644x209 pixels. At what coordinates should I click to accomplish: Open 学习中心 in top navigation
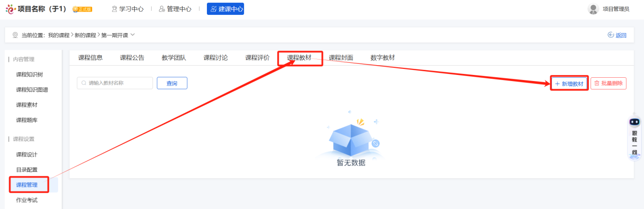pyautogui.click(x=127, y=9)
